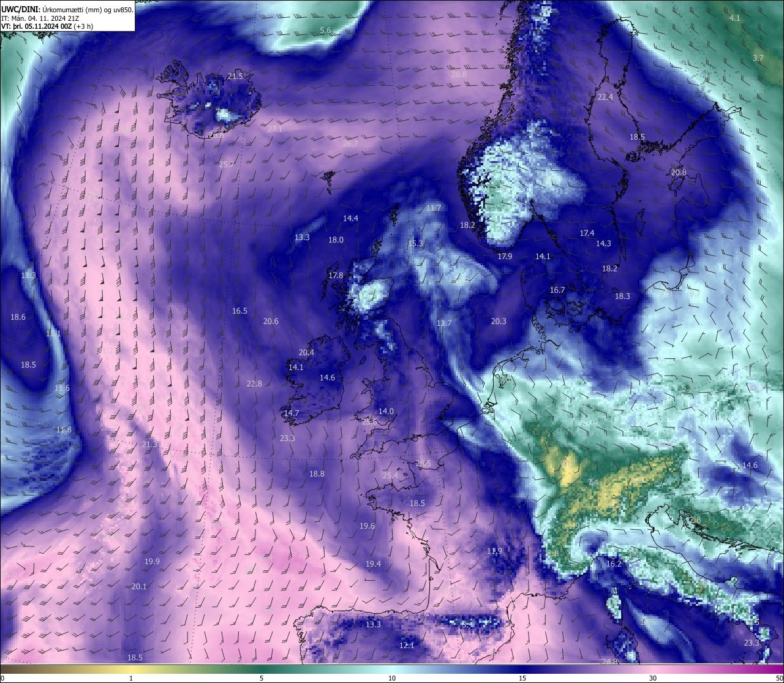Click the 14.0 value over Wales
Screen dimensions: 784x683
click(386, 411)
